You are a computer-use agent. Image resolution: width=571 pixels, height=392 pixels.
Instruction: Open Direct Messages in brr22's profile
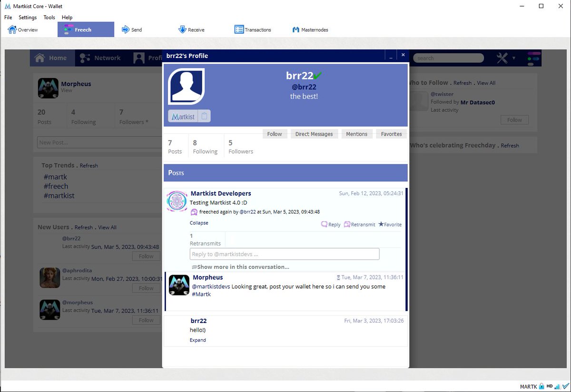coord(314,134)
